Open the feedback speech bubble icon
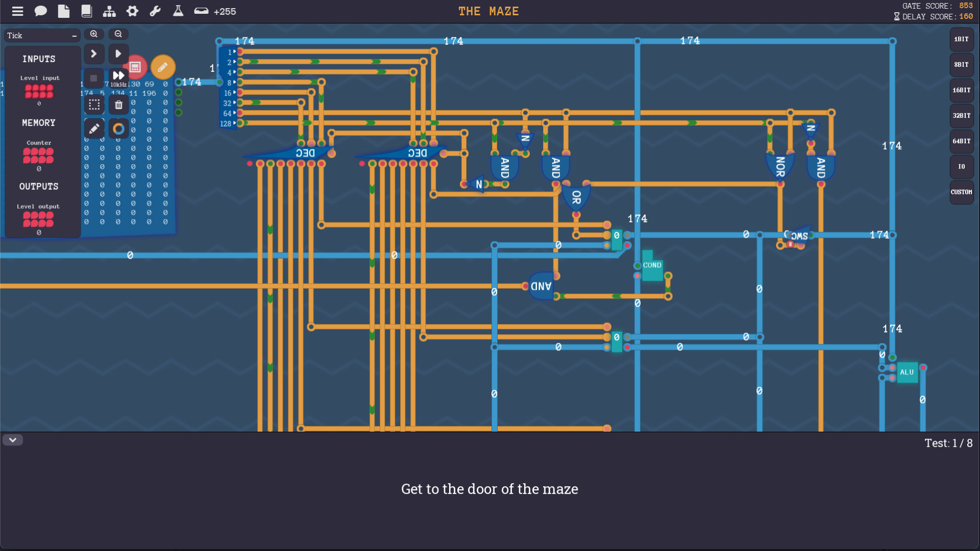This screenshot has height=551, width=980. (x=40, y=11)
